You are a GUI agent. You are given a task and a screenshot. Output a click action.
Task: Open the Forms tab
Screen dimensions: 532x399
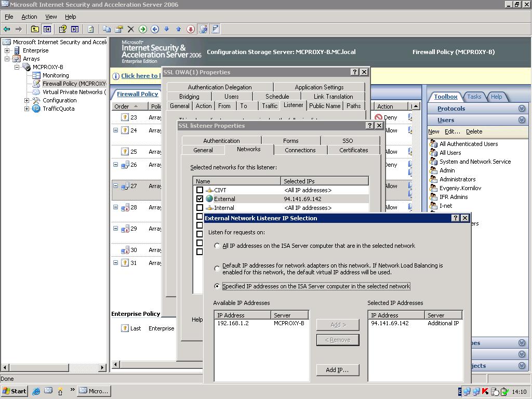click(291, 140)
